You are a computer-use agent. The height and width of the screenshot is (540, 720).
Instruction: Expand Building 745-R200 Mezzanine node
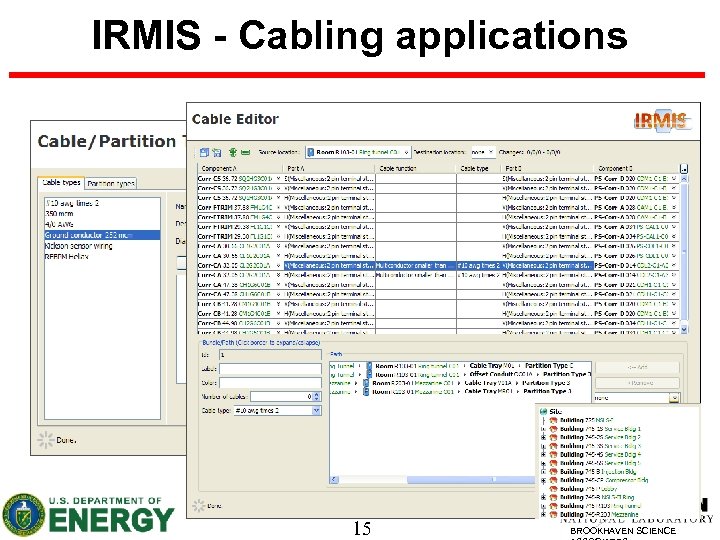pos(544,514)
